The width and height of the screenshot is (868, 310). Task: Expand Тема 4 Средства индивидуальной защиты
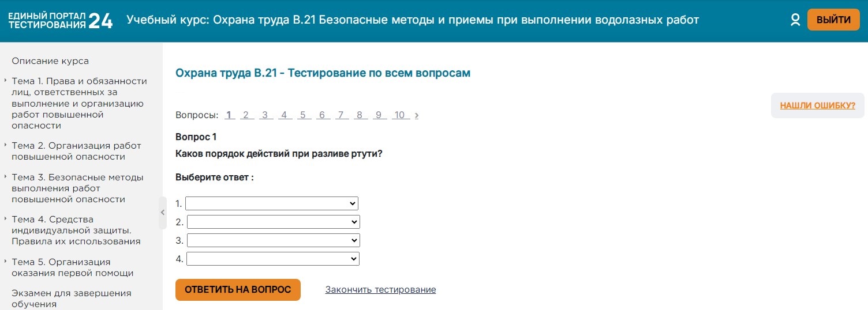pos(76,230)
